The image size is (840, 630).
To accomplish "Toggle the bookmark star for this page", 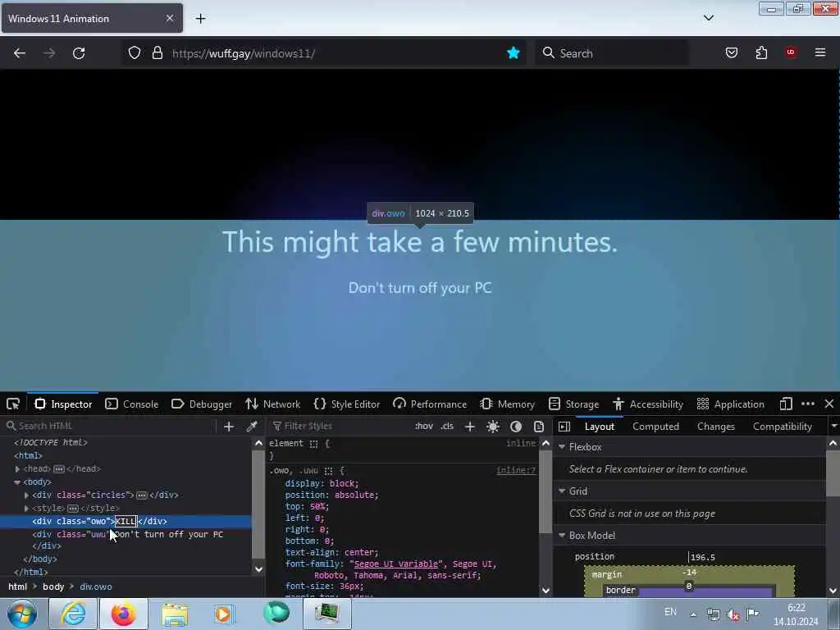I will coord(514,52).
